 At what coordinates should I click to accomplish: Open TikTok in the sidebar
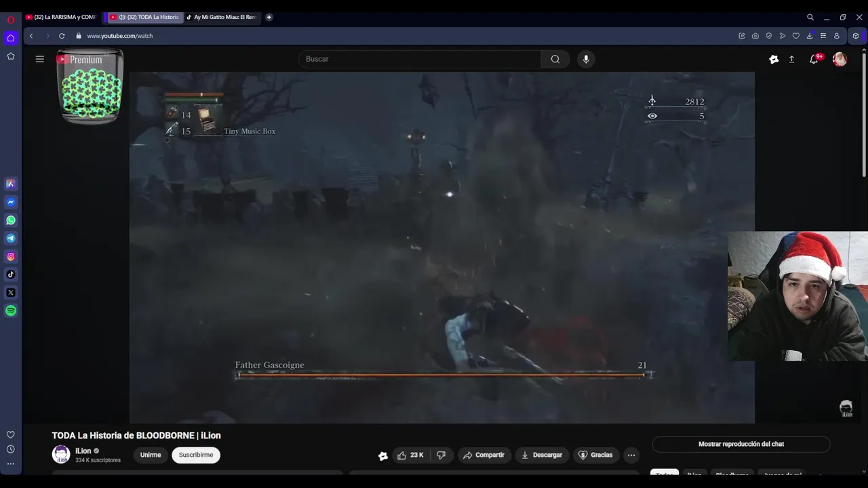click(x=11, y=274)
